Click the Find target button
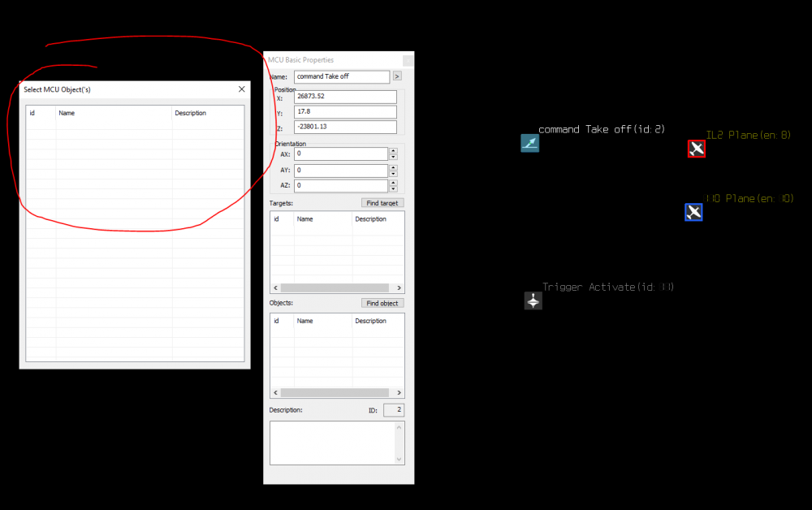 coord(382,203)
